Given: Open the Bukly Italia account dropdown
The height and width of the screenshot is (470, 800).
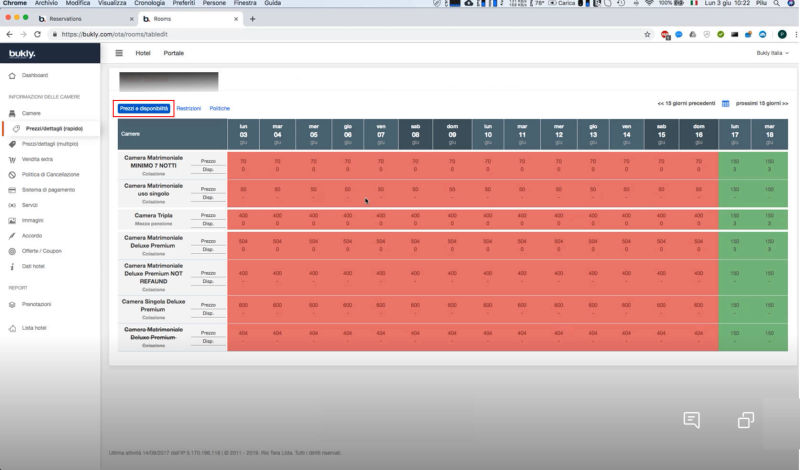Looking at the screenshot, I should point(772,53).
